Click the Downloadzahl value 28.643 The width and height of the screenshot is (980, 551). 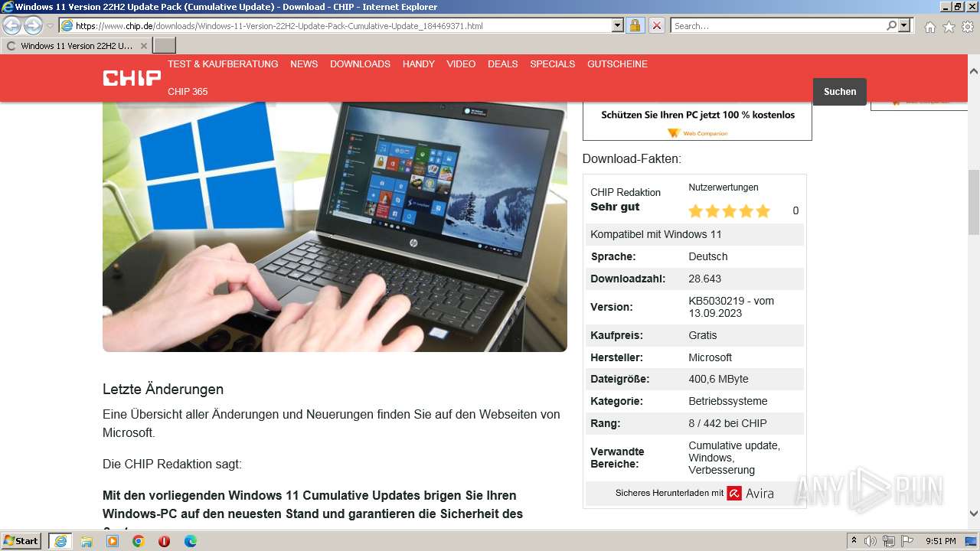pyautogui.click(x=704, y=279)
